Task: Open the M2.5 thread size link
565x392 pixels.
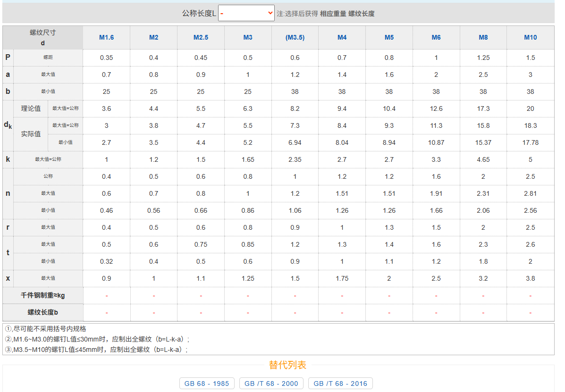Action: pyautogui.click(x=201, y=37)
